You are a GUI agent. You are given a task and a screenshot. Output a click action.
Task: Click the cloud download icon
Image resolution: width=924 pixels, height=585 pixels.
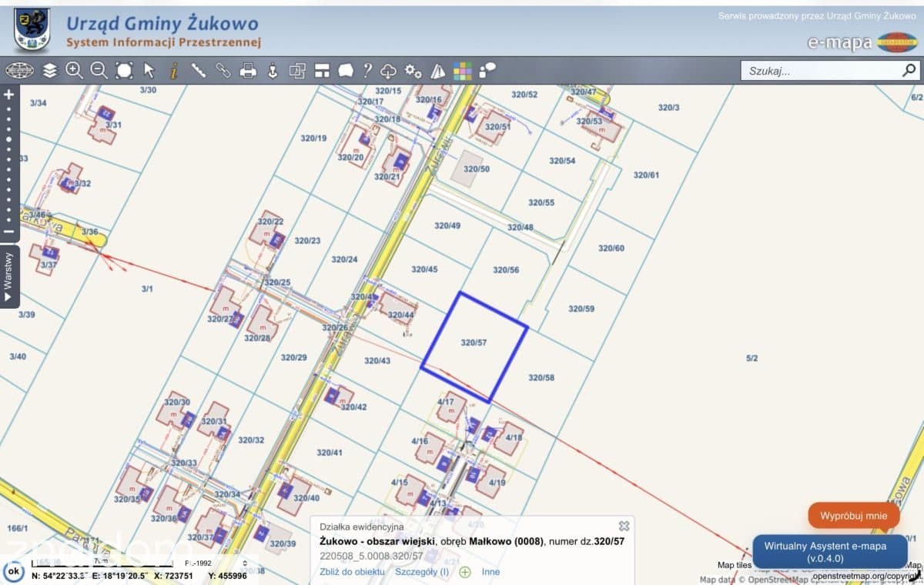click(x=389, y=71)
